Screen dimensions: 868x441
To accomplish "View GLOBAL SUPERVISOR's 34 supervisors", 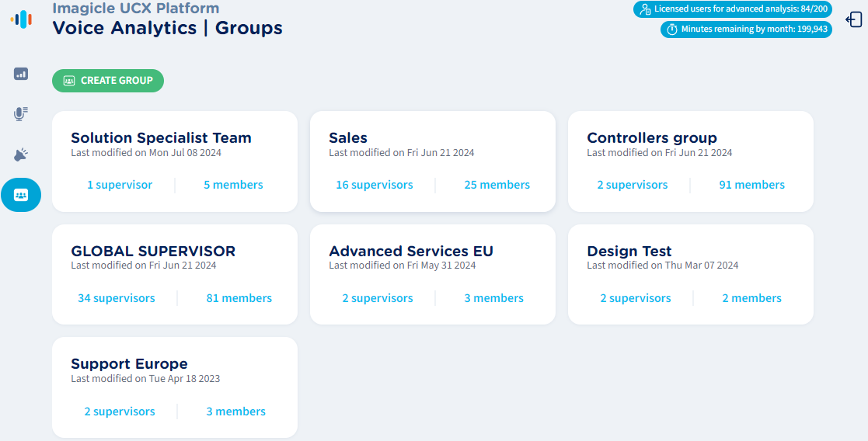I will tap(117, 298).
